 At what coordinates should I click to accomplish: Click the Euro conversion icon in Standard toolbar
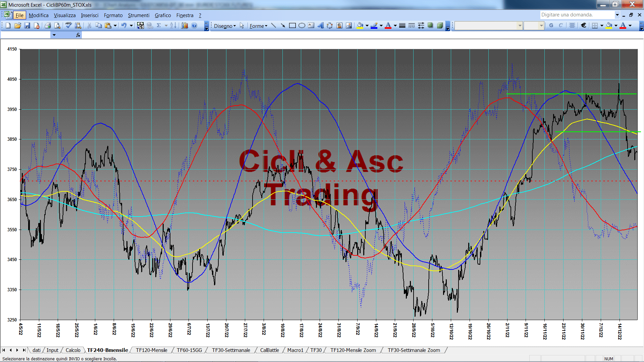[141, 25]
